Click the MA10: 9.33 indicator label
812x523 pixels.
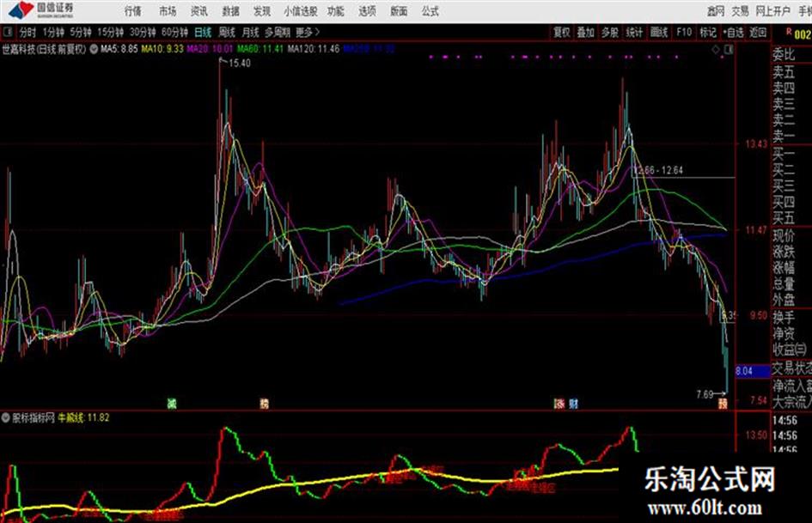[162, 49]
